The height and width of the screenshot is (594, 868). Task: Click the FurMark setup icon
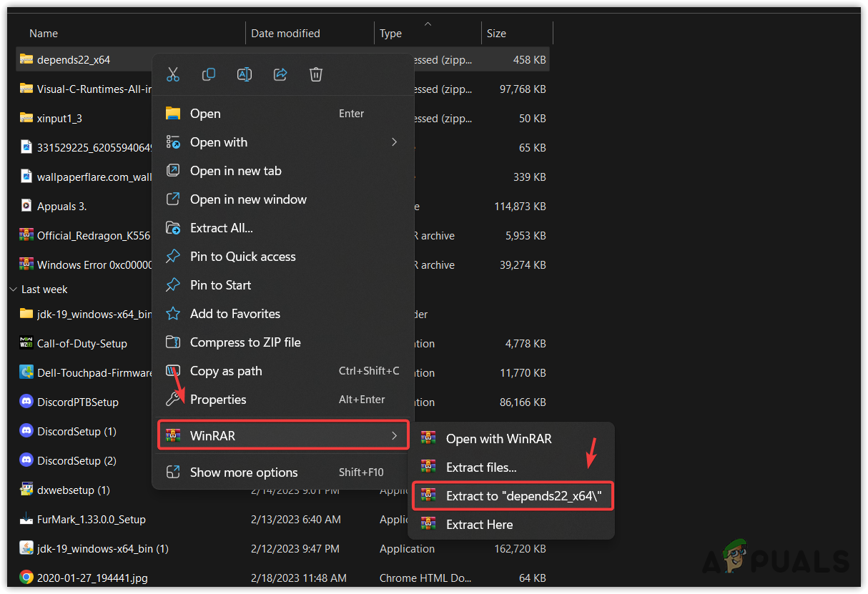(26, 519)
